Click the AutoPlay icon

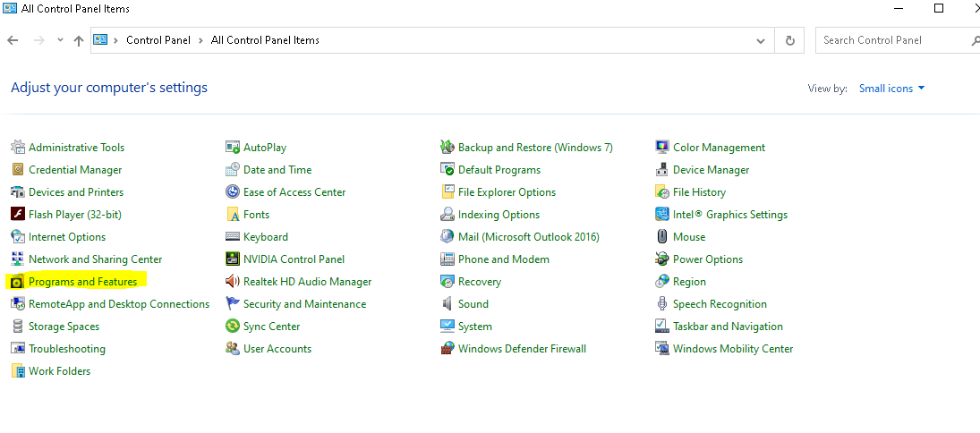click(x=233, y=148)
